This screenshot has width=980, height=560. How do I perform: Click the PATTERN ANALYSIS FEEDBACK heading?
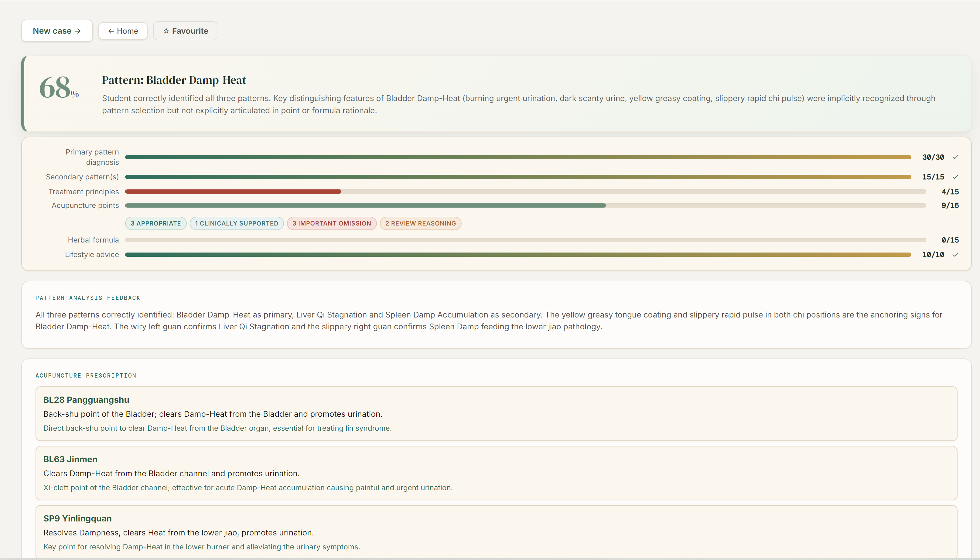tap(88, 298)
